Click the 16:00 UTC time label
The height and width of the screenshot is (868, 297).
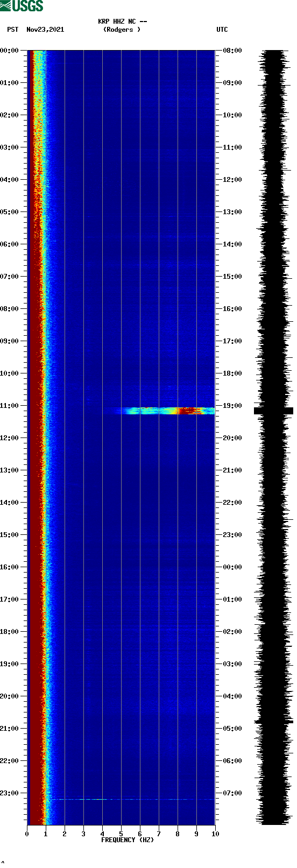[232, 309]
